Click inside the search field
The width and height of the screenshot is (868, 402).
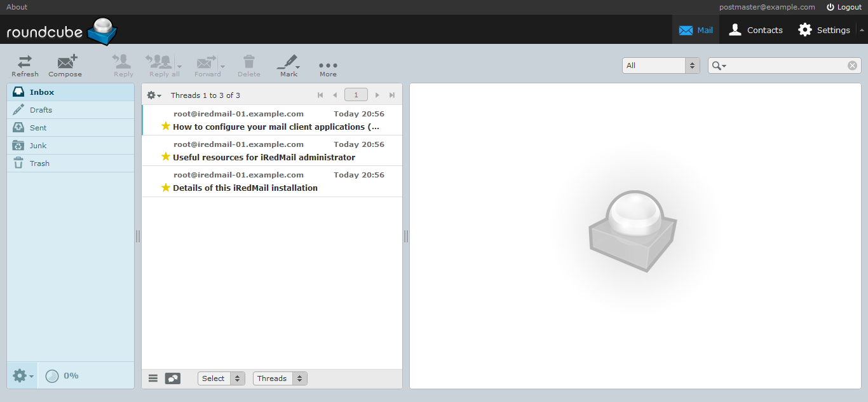(x=782, y=65)
